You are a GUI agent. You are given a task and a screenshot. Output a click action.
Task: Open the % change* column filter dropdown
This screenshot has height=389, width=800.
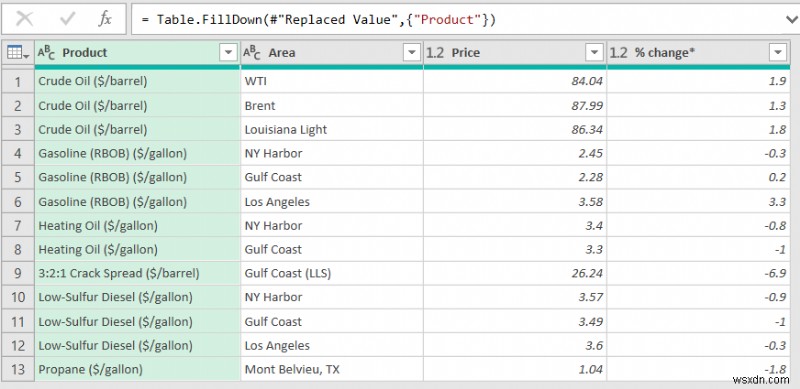[778, 52]
